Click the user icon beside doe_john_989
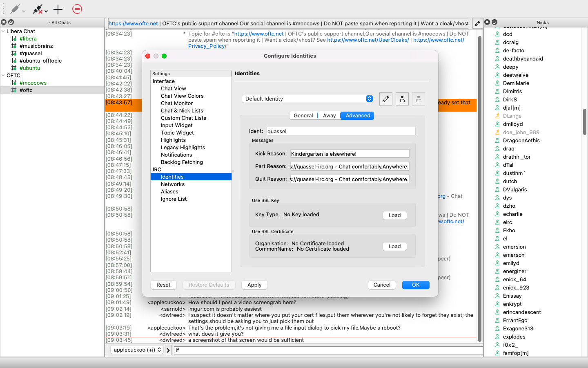Image resolution: width=588 pixels, height=368 pixels. 497,132
